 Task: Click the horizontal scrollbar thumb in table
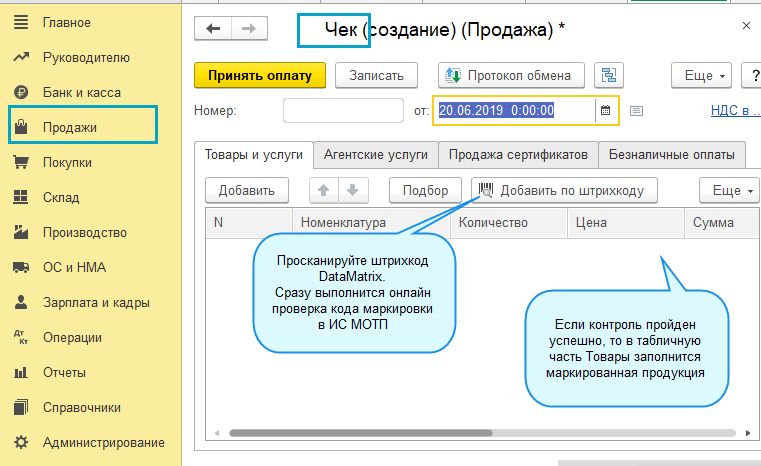(361, 433)
